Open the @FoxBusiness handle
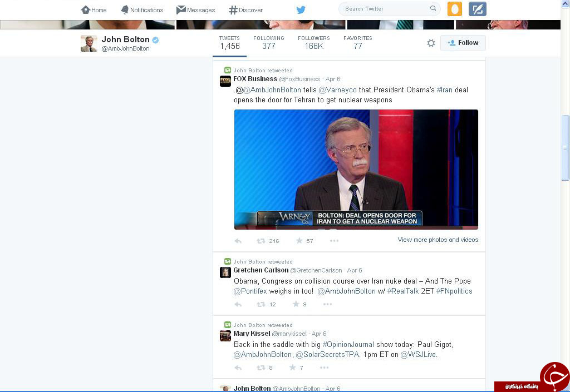 click(x=299, y=79)
